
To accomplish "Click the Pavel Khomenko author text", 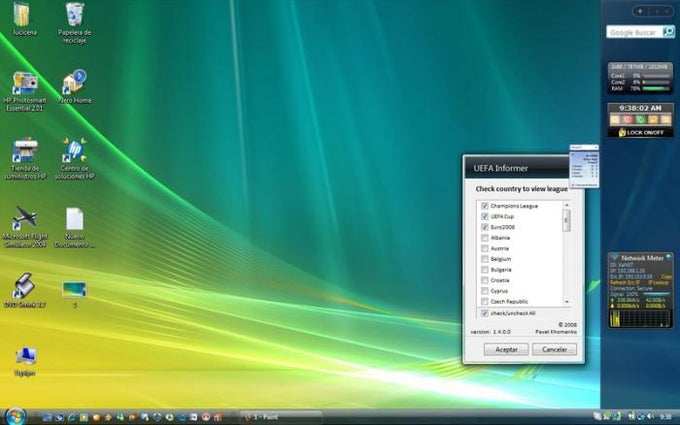I will coord(556,332).
